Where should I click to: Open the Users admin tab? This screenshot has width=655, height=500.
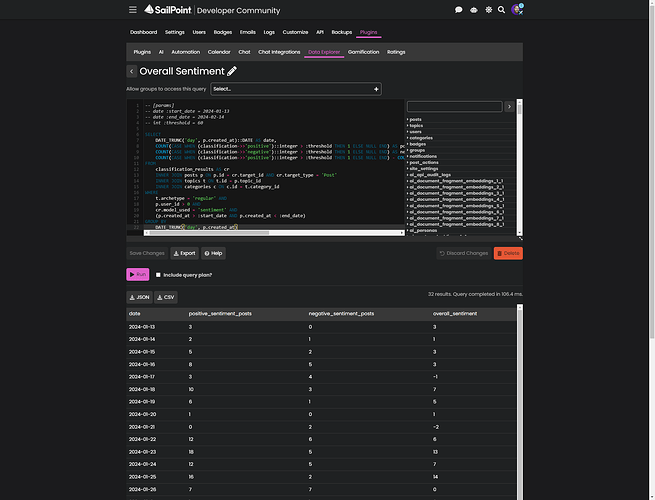pos(199,32)
